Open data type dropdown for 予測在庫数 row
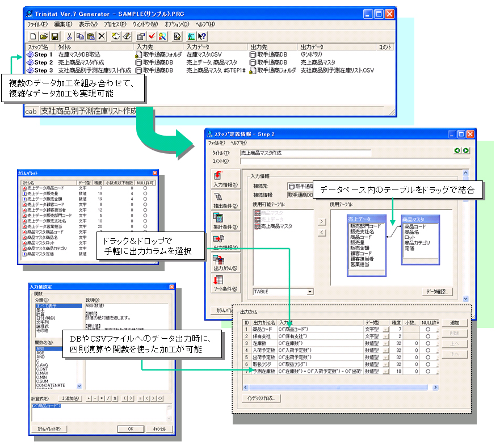 [x=385, y=372]
